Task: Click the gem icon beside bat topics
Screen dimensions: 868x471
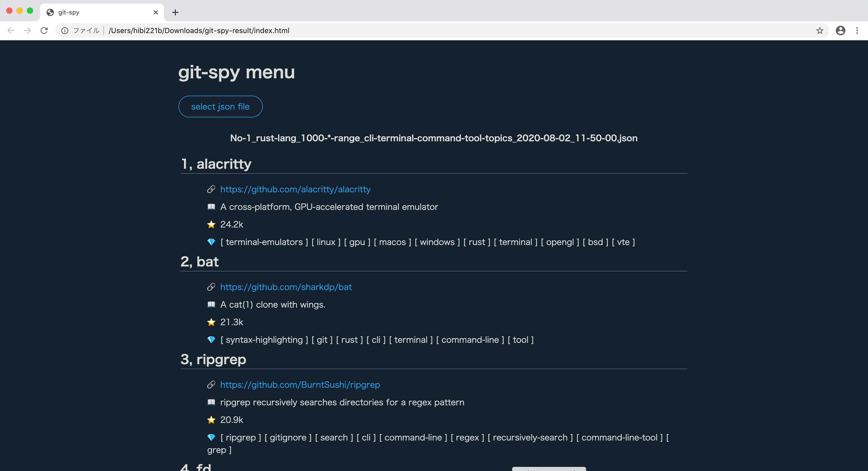Action: 211,339
